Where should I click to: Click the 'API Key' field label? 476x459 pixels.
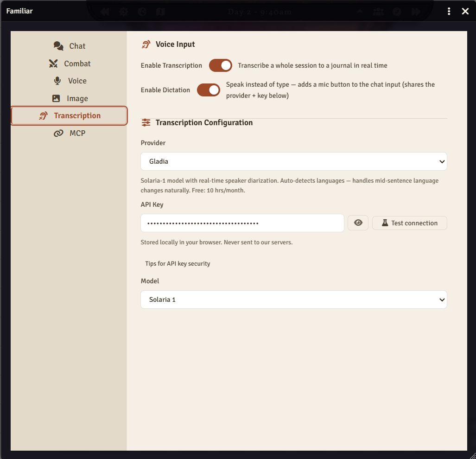[152, 204]
